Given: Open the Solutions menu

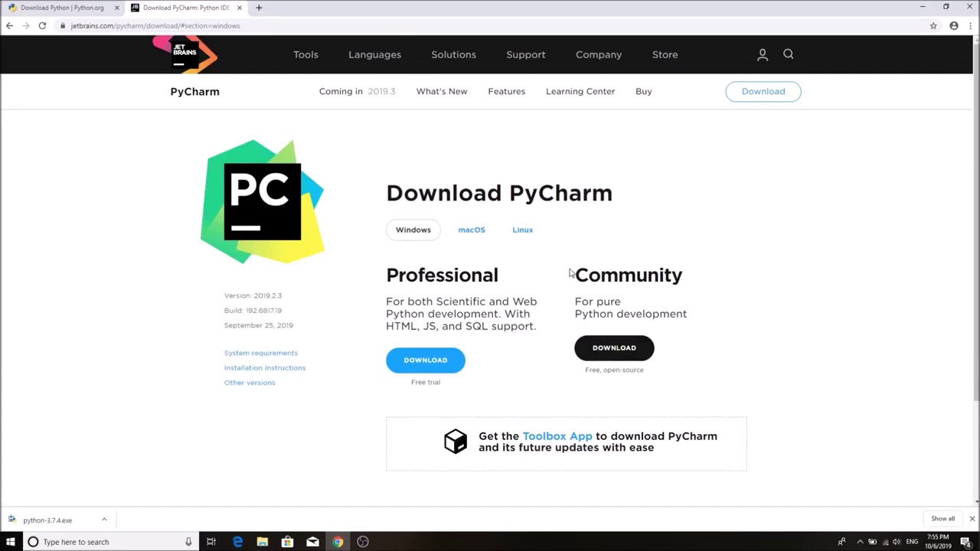Looking at the screenshot, I should pyautogui.click(x=453, y=54).
